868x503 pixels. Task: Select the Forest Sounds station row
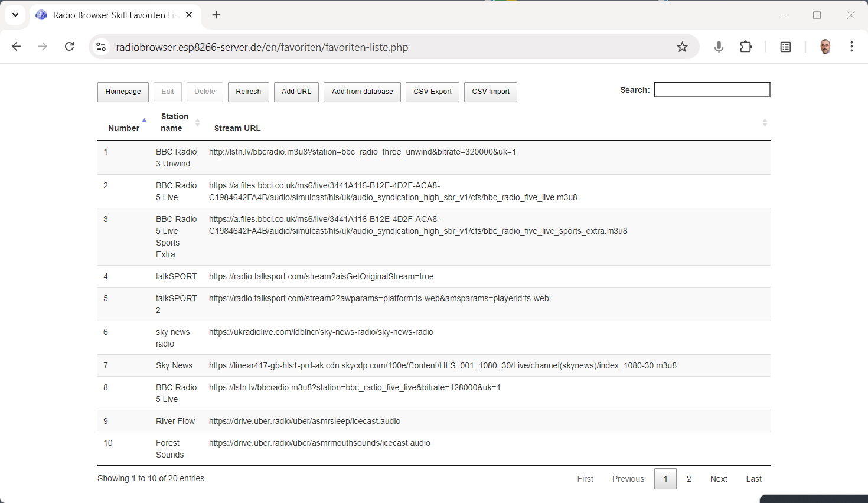pyautogui.click(x=434, y=449)
